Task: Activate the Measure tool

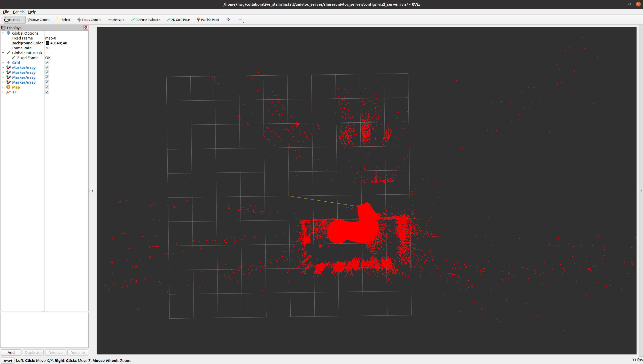Action: pos(116,20)
